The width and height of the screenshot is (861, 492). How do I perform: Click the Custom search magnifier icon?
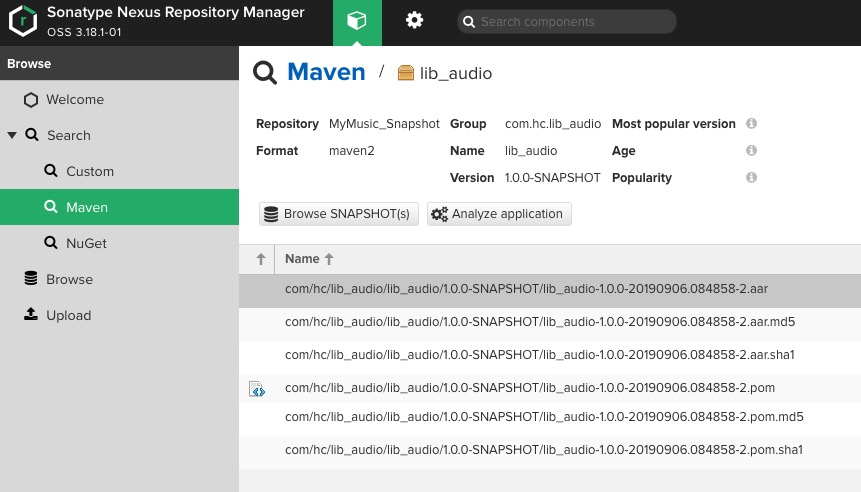pyautogui.click(x=51, y=171)
